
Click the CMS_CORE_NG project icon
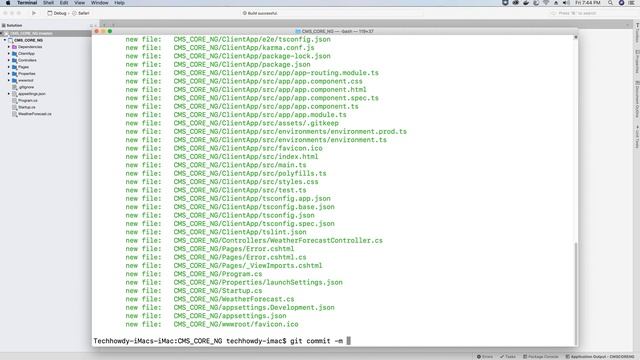click(x=11, y=40)
